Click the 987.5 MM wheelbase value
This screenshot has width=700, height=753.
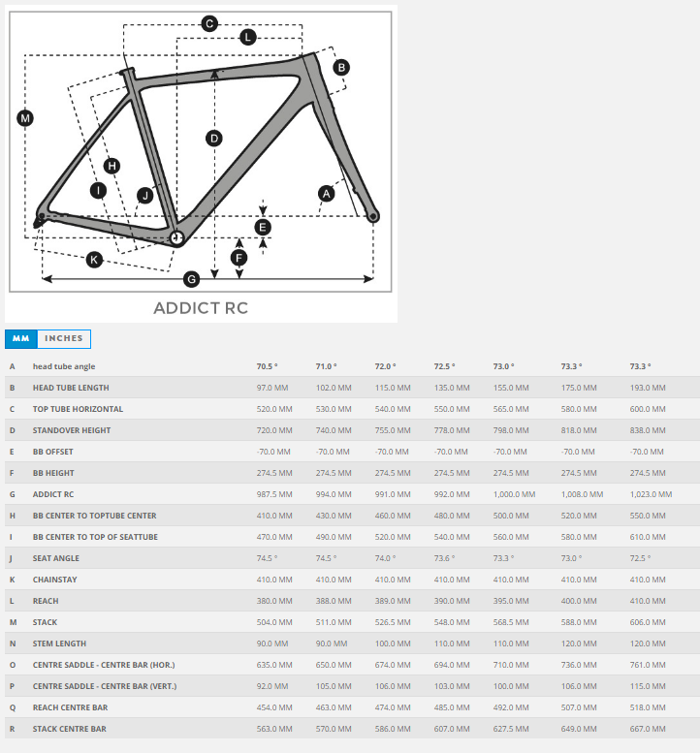(x=274, y=494)
